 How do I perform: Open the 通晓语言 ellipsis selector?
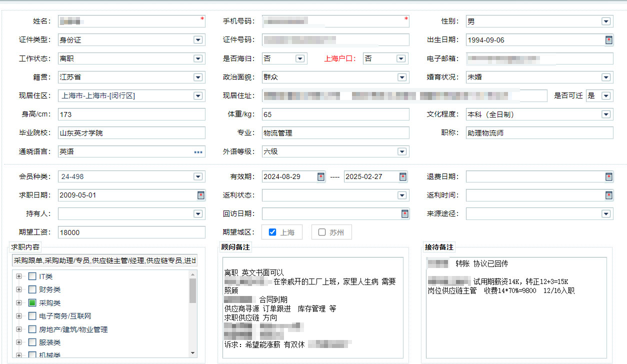pos(198,151)
